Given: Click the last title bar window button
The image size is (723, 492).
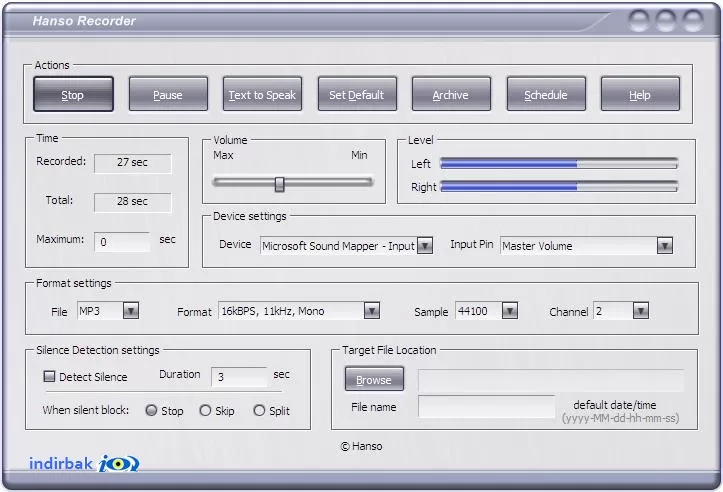Looking at the screenshot, I should coord(693,21).
